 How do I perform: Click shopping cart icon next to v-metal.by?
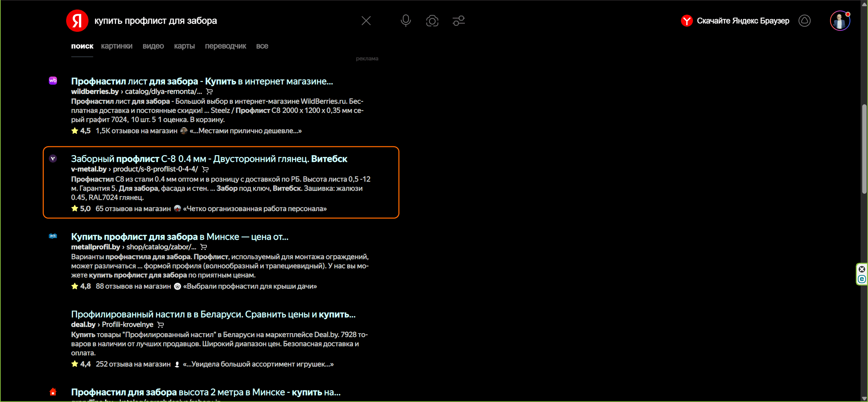(205, 169)
